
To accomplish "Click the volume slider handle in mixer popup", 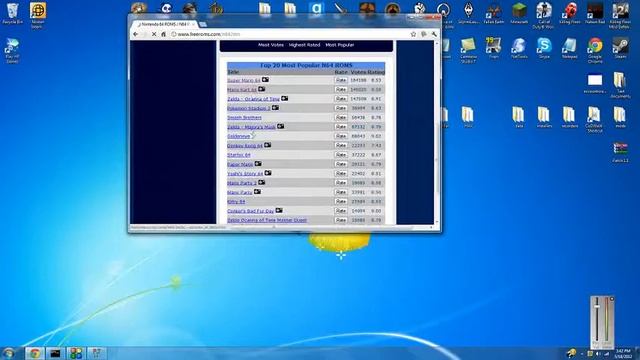I will (597, 306).
